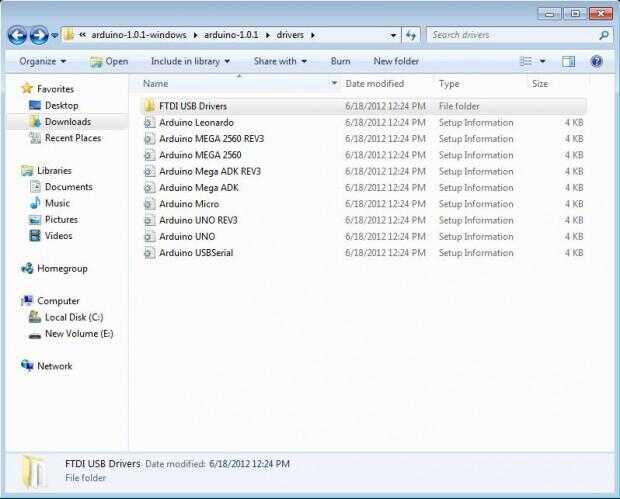Screen dimensions: 620x499
Task: Open Local Disk (C:)
Action: 74,317
